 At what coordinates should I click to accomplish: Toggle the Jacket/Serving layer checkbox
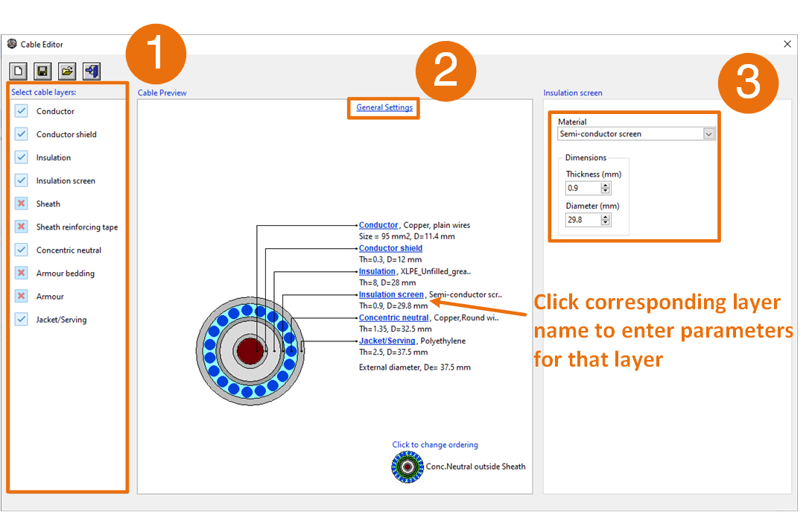tap(22, 320)
